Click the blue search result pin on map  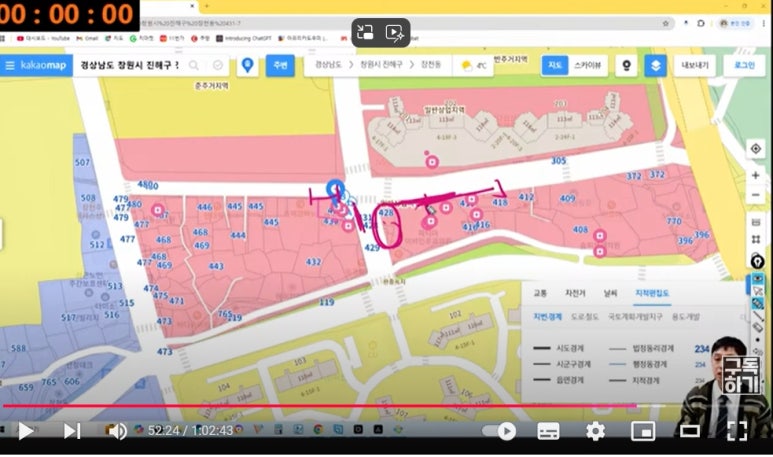point(335,190)
